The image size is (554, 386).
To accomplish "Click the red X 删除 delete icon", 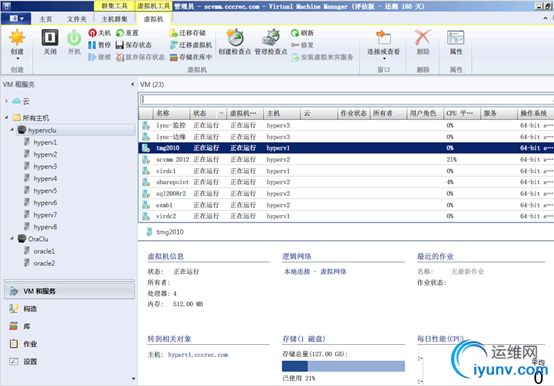I will (423, 38).
